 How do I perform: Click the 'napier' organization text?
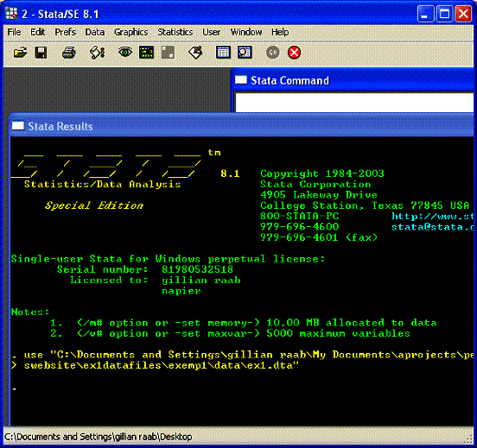(181, 291)
